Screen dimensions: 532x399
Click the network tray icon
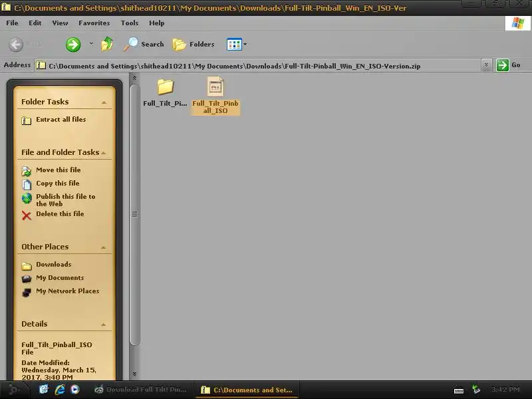[x=476, y=389]
